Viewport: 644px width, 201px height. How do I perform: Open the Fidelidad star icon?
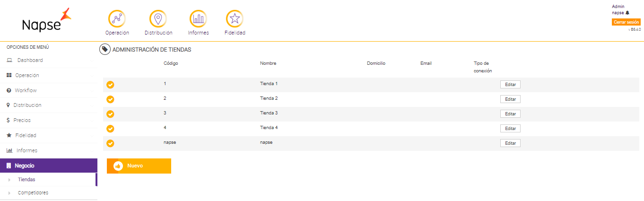(x=235, y=19)
